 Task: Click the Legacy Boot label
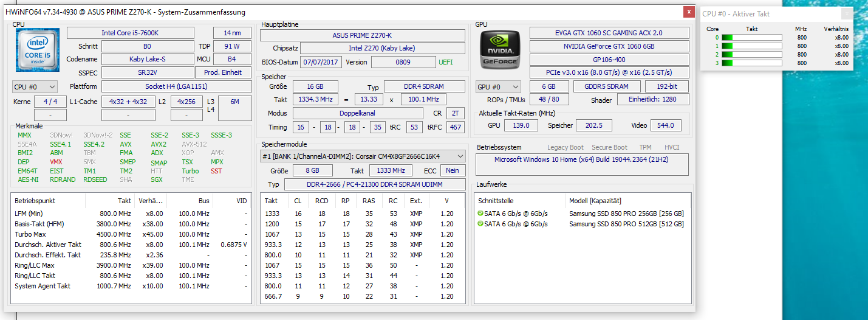point(565,147)
